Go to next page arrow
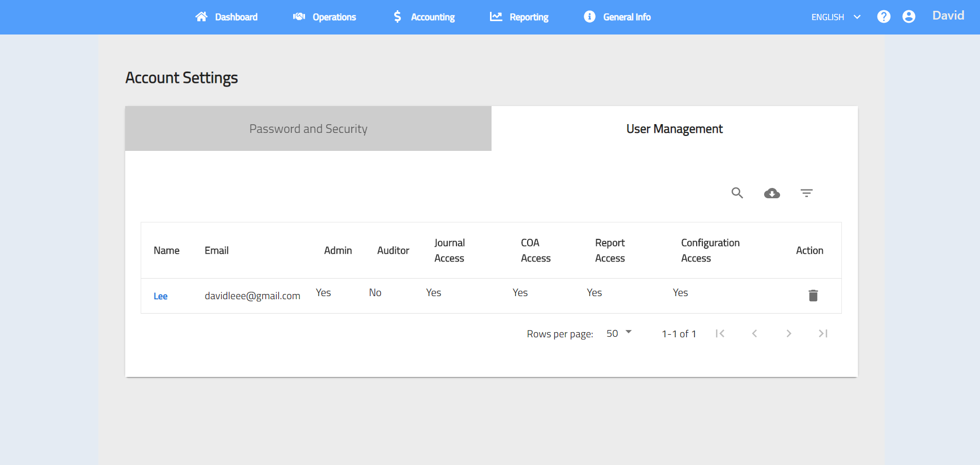The width and height of the screenshot is (980, 465). pos(789,334)
